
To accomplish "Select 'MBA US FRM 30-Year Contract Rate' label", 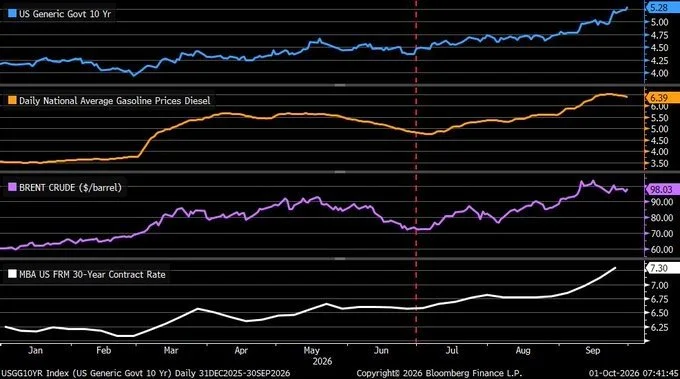I will pyautogui.click(x=92, y=274).
